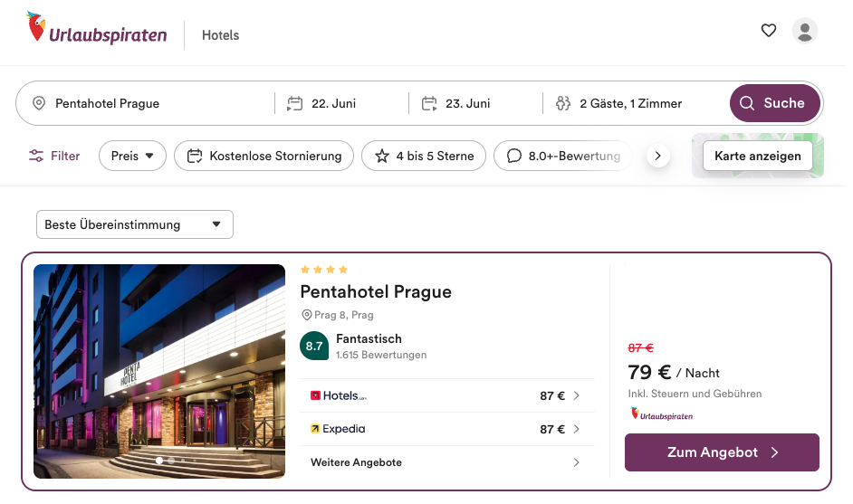
Task: Click the location pin icon in search bar
Action: [x=39, y=103]
